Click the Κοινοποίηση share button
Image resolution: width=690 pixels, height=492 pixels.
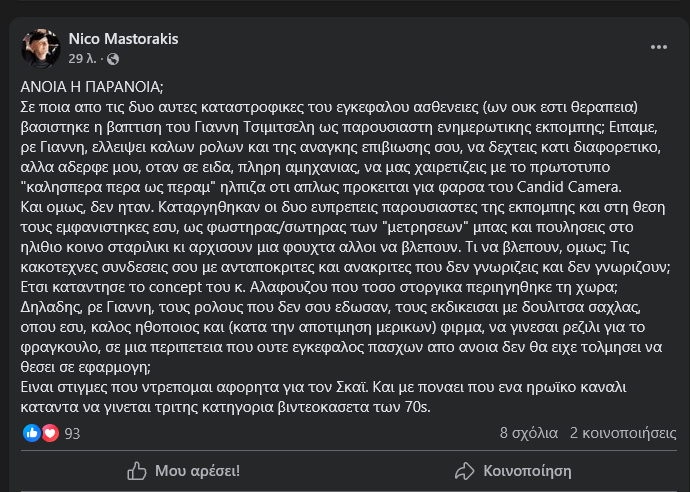click(513, 471)
